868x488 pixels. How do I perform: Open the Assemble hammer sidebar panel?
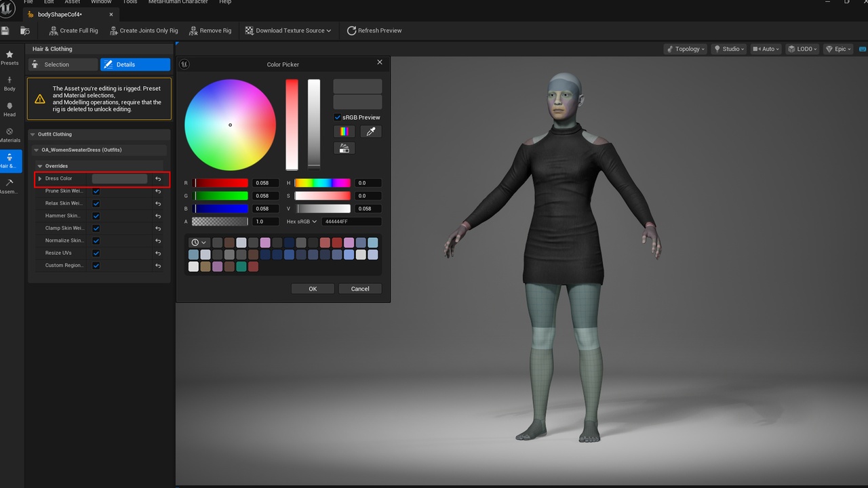click(x=9, y=186)
